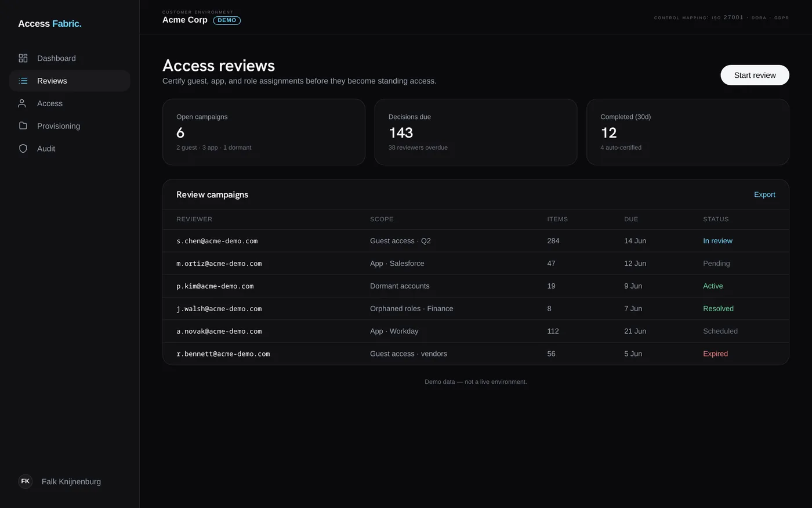812x508 pixels.
Task: Click the 38 reviewers overdue text
Action: [418, 147]
